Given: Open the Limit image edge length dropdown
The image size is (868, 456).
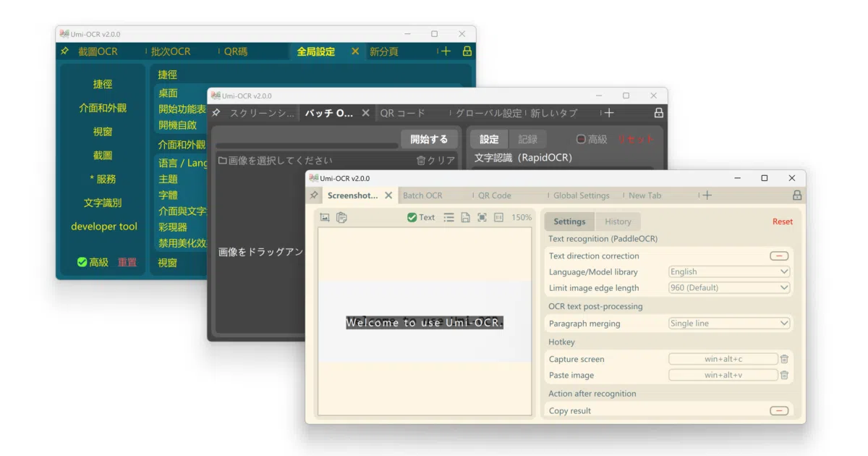Looking at the screenshot, I should 729,287.
